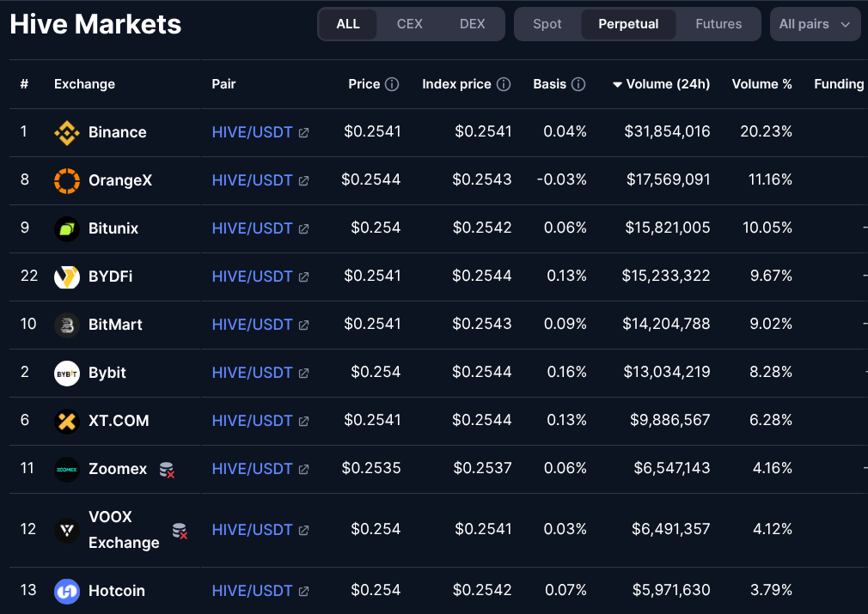
Task: Click Binance volume $31,854,016
Action: pos(667,131)
